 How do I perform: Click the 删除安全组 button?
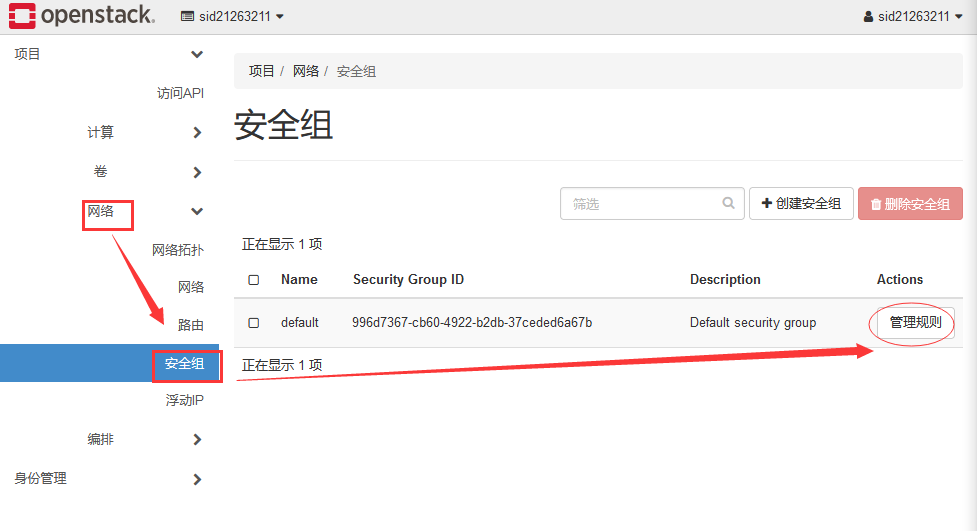point(910,204)
